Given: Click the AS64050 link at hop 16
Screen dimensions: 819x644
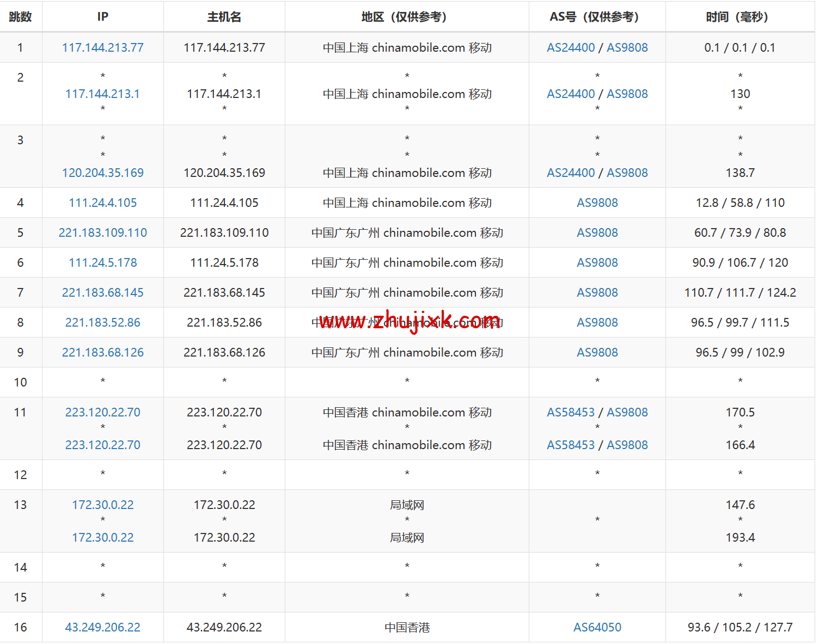Looking at the screenshot, I should coord(597,627).
